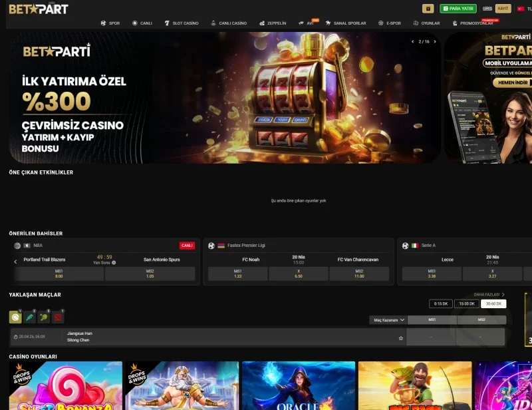532x410 pixels.
Task: Click the MS2 column header in upcoming matches
Action: pyautogui.click(x=481, y=320)
